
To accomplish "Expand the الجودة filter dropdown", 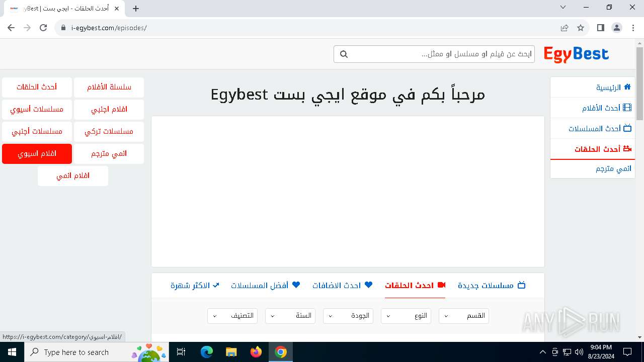I will [348, 316].
